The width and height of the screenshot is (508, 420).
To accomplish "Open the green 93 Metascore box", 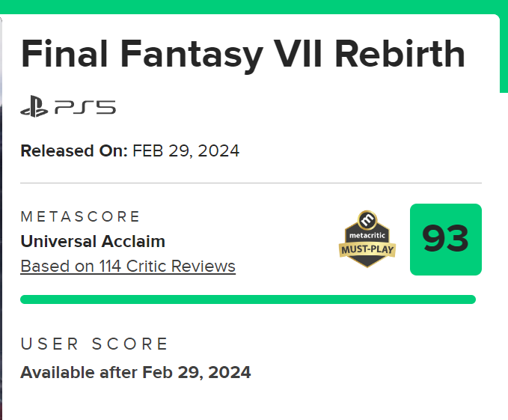I will pyautogui.click(x=445, y=239).
